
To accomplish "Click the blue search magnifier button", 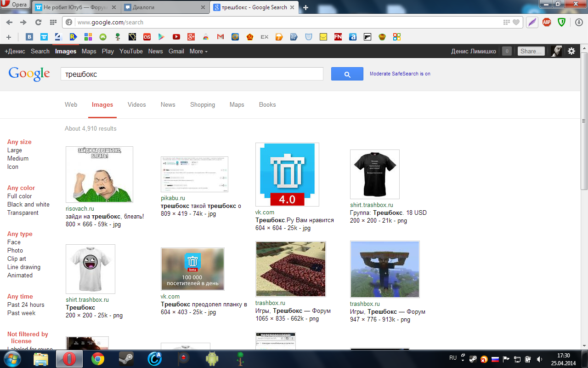I will (x=347, y=74).
